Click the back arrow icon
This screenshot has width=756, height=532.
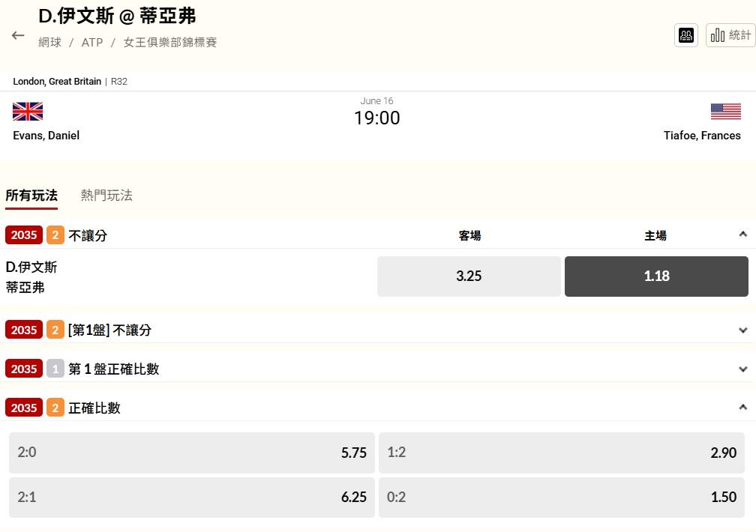pos(18,35)
